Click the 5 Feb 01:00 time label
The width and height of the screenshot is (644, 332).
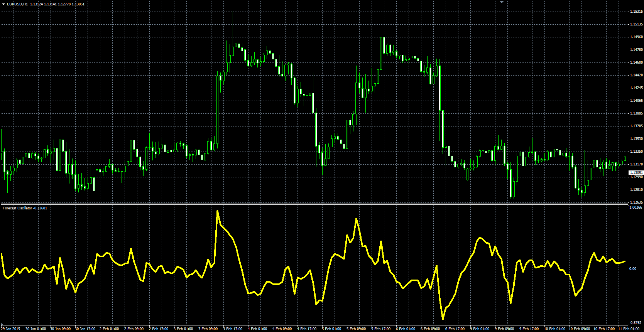click(x=332, y=329)
